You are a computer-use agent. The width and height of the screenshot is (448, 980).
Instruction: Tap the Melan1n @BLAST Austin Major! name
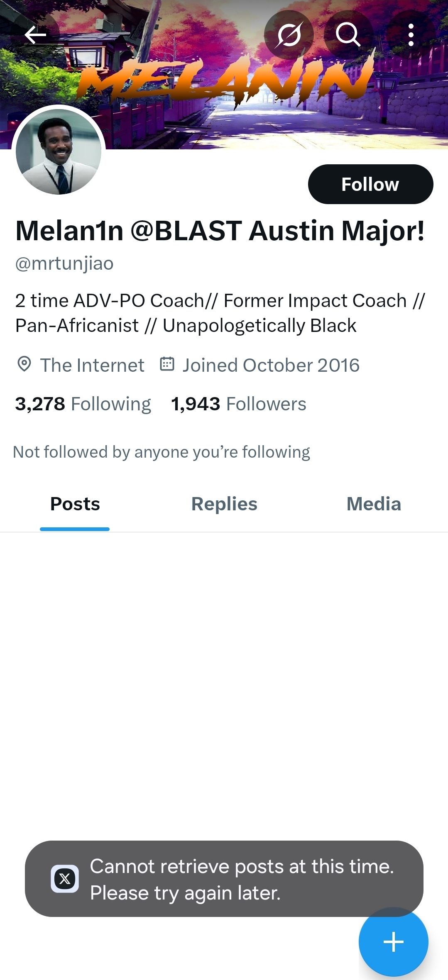click(220, 231)
